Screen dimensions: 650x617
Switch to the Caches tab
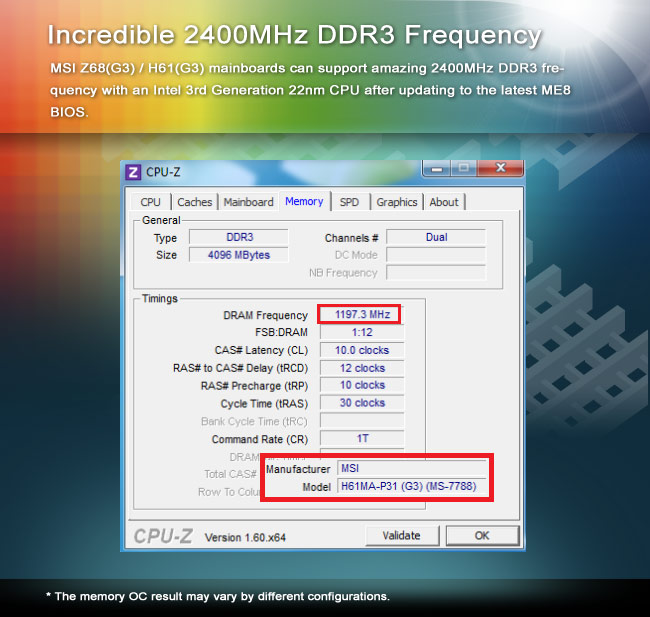click(x=194, y=202)
